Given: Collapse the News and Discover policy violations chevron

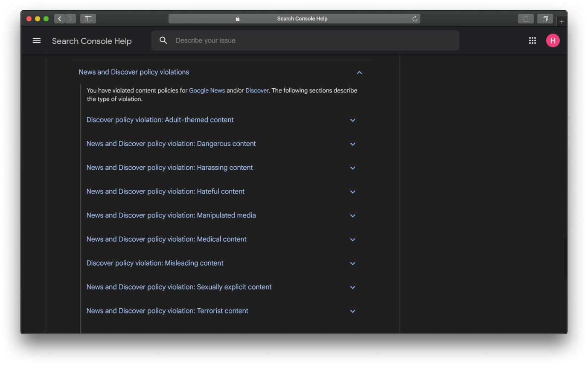Looking at the screenshot, I should [x=359, y=72].
